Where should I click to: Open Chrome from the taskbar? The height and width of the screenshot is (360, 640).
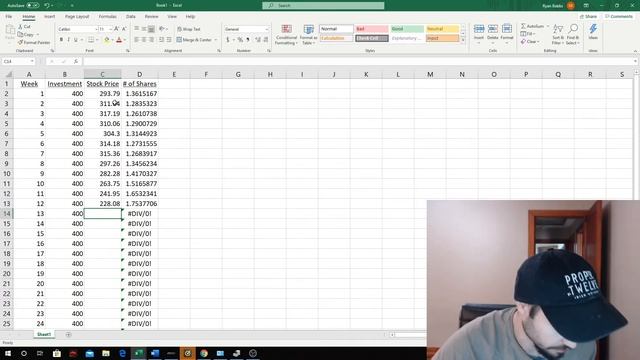pos(204,353)
